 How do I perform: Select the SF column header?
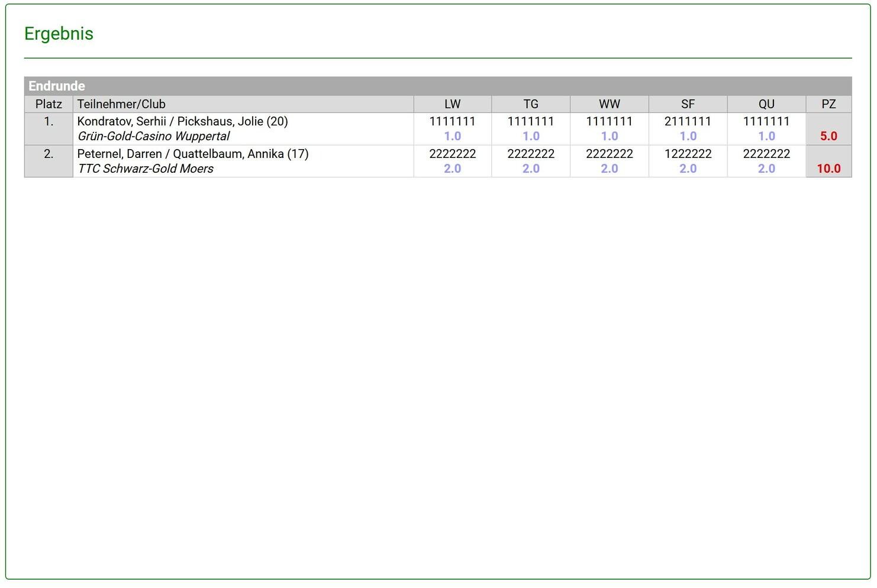688,104
